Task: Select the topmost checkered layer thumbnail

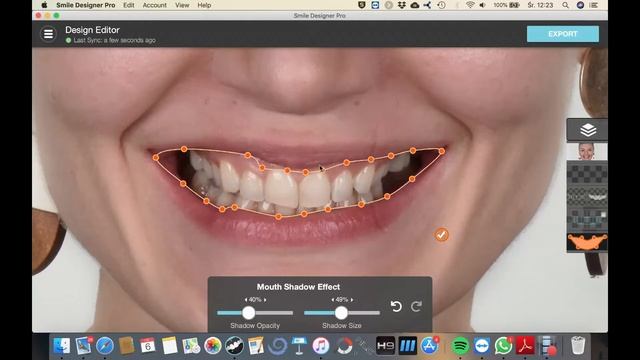Action: (x=587, y=174)
